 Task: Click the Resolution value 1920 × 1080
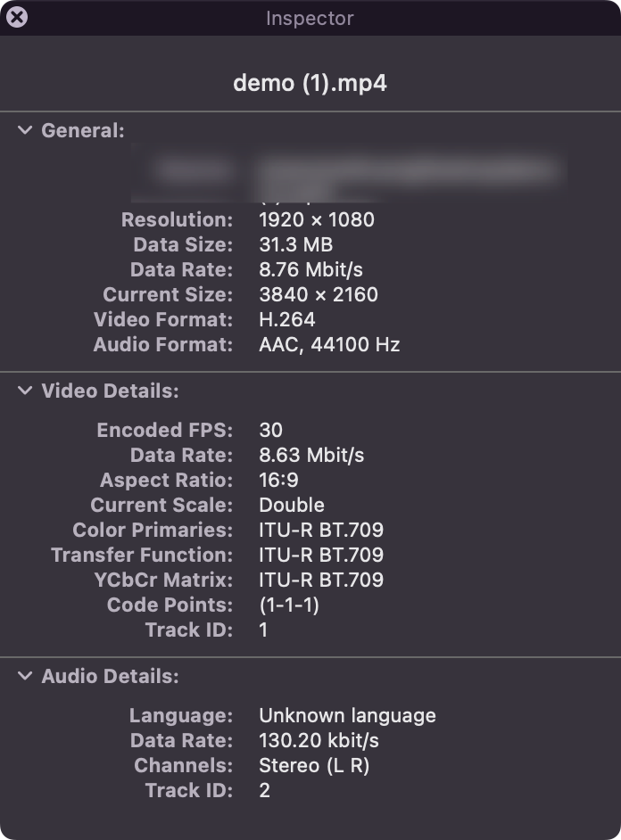(x=316, y=219)
